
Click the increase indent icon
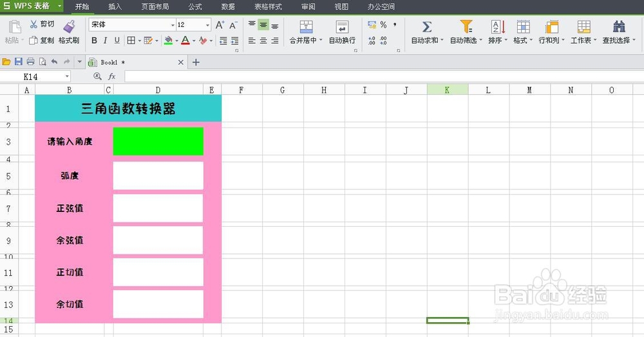[234, 41]
